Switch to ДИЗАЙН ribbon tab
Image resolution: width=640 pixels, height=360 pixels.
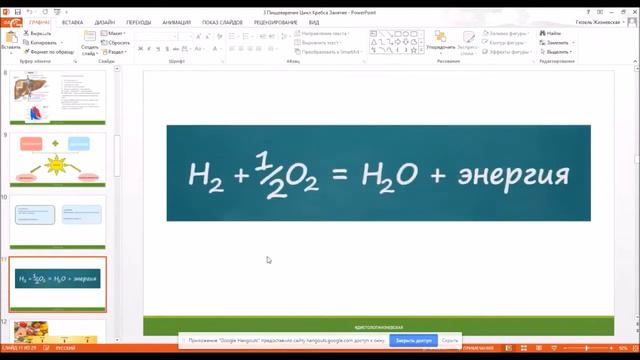105,22
